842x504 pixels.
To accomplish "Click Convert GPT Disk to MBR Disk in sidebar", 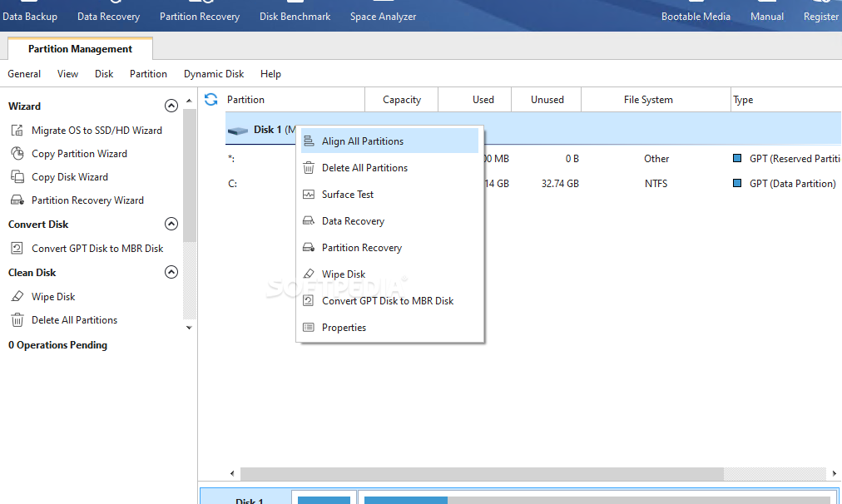I will pos(97,249).
